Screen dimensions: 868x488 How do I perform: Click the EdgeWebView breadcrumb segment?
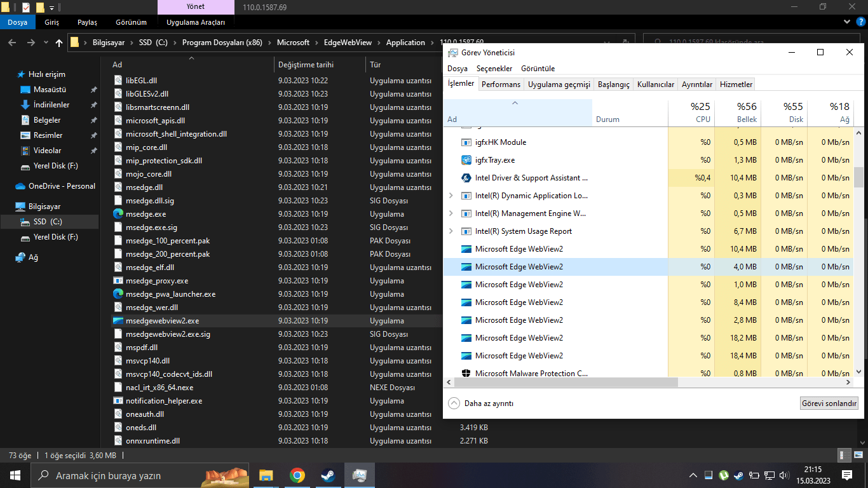pyautogui.click(x=348, y=43)
